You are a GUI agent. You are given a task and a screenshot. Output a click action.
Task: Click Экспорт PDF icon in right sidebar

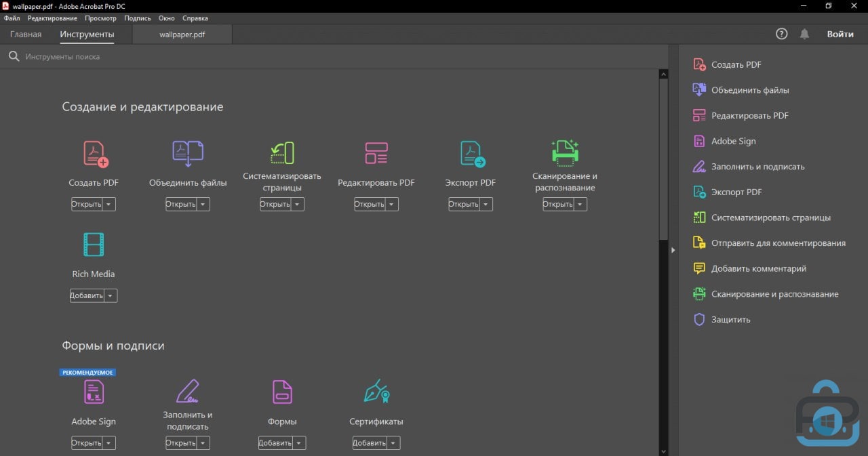[699, 192]
